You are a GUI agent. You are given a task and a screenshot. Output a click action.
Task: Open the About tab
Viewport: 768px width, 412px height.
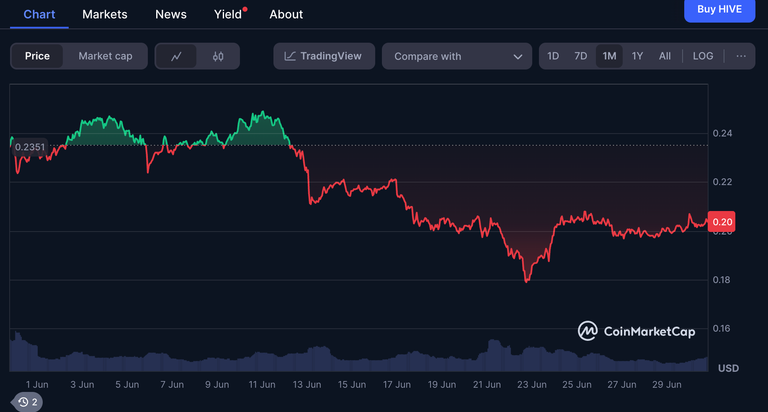tap(286, 14)
